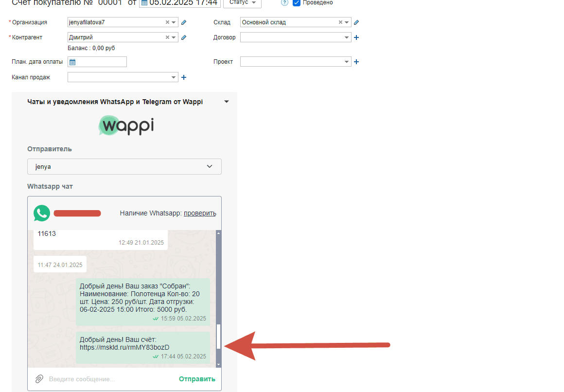
Task: Open the help question mark icon
Action: (284, 2)
